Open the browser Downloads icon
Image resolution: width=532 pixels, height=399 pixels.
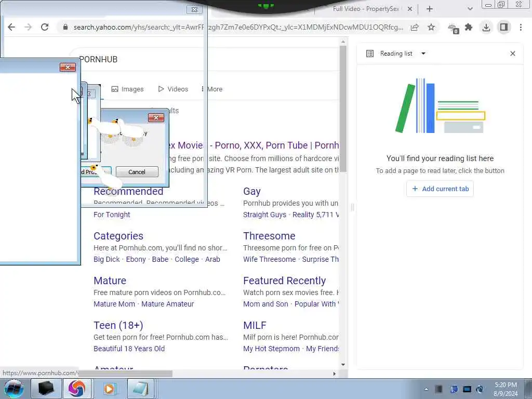[x=486, y=27]
